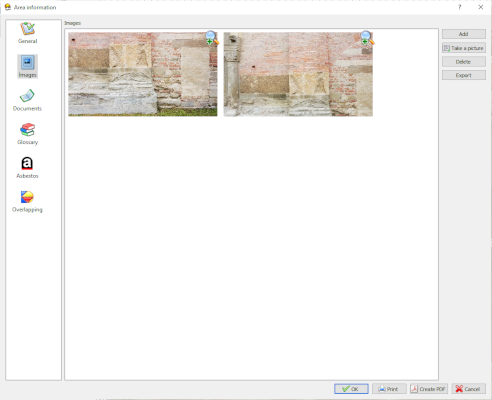Close the Area information window
This screenshot has height=400, width=492.
click(x=481, y=7)
